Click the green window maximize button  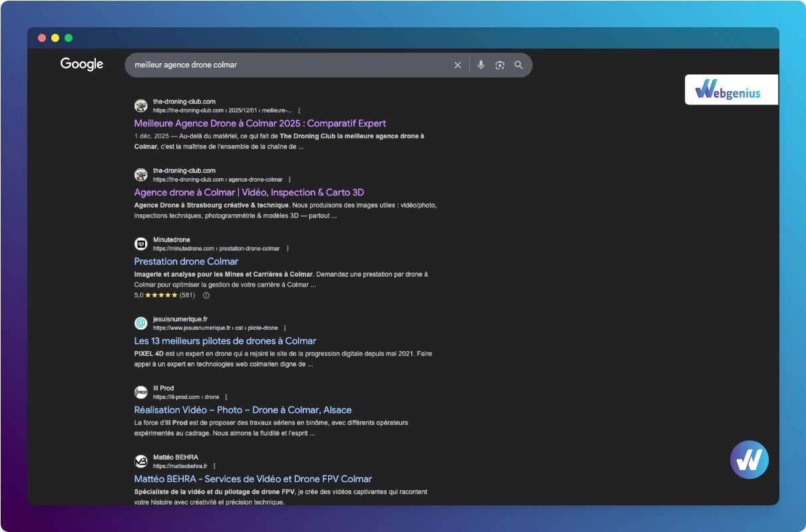click(69, 38)
